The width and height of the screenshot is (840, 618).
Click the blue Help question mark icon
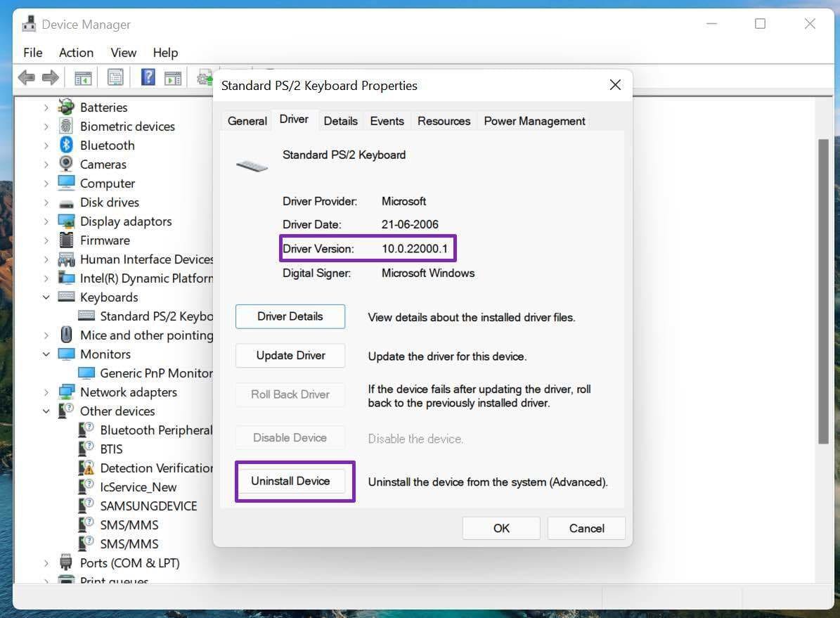148,77
